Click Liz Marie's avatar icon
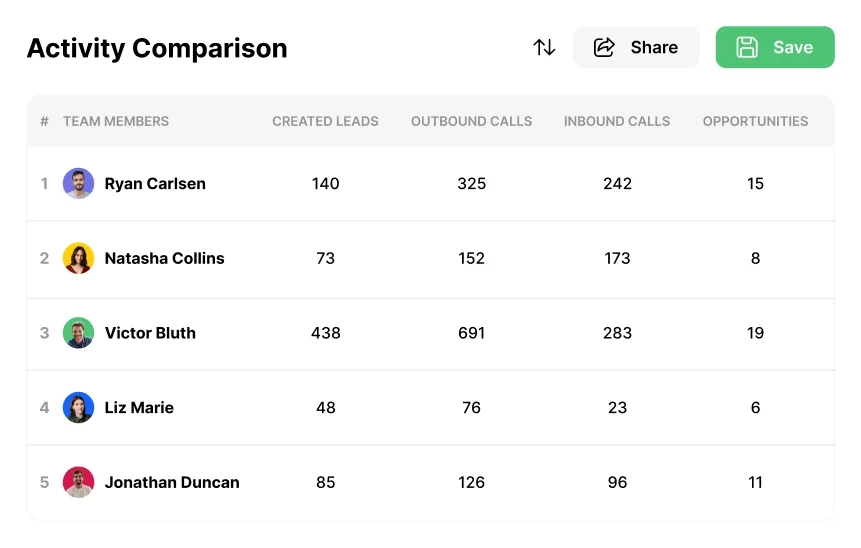 78,408
